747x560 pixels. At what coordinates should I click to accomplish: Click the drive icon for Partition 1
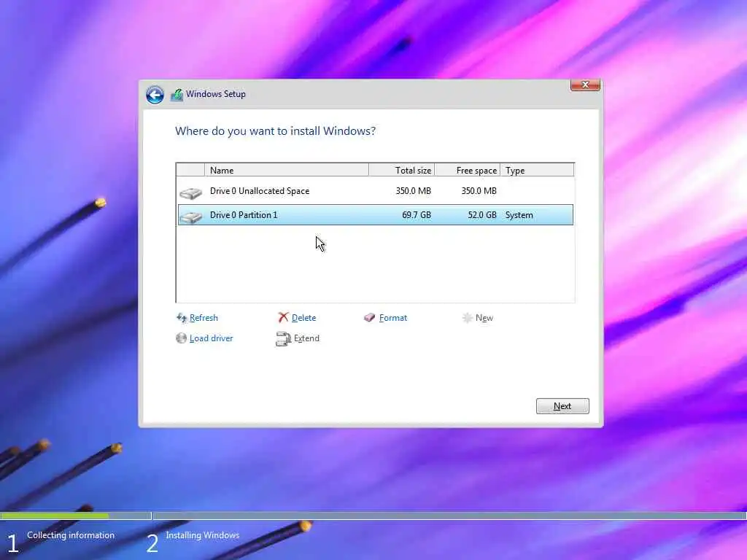coord(190,217)
